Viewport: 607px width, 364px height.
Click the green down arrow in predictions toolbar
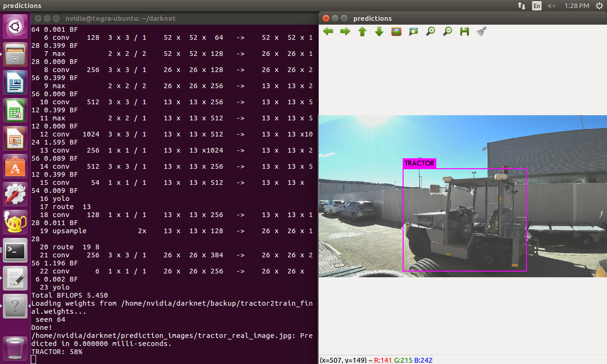click(379, 31)
